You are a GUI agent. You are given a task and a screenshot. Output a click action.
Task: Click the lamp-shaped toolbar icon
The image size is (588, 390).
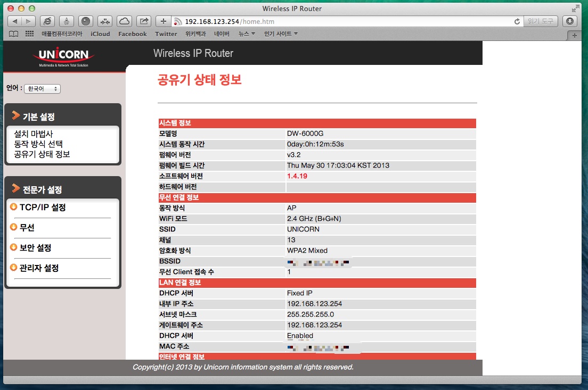[67, 21]
